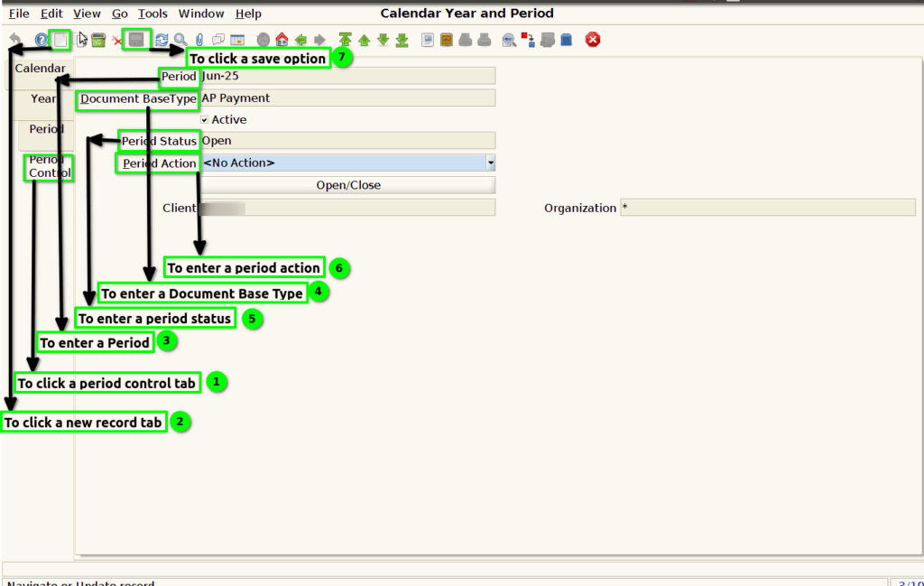
Task: Click the Period Action label
Action: pyautogui.click(x=159, y=163)
